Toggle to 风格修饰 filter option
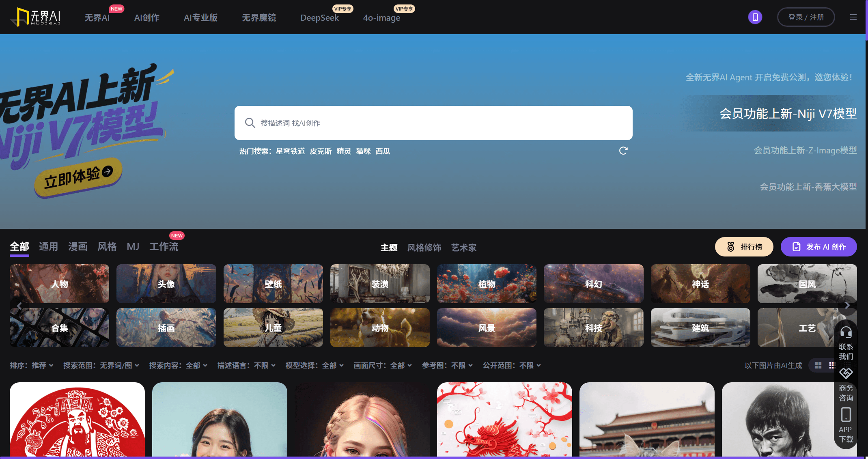The height and width of the screenshot is (459, 868). pyautogui.click(x=424, y=248)
